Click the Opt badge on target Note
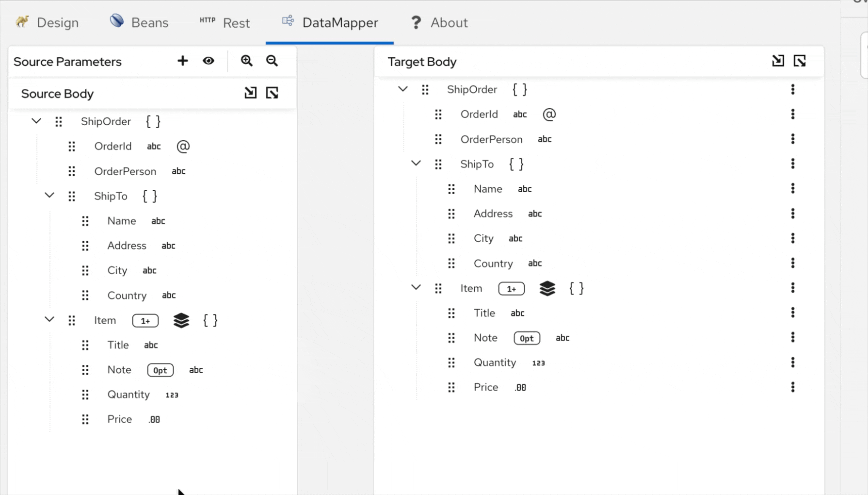 pos(527,338)
